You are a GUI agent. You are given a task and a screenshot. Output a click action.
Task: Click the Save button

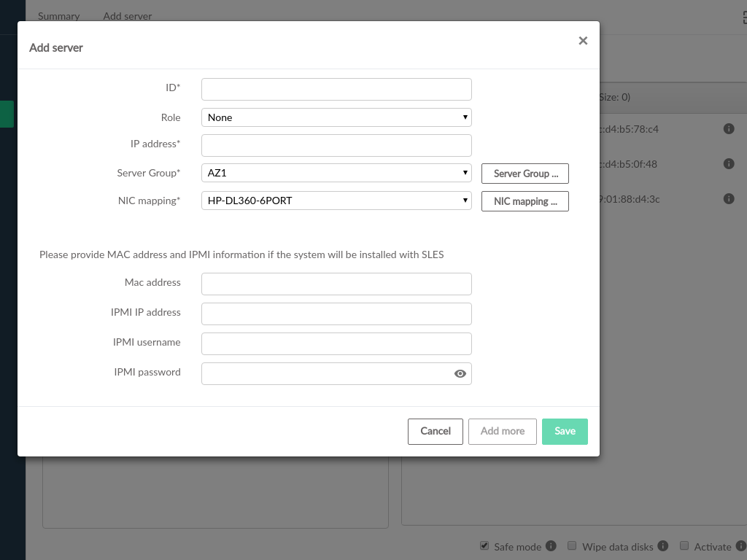pos(565,431)
